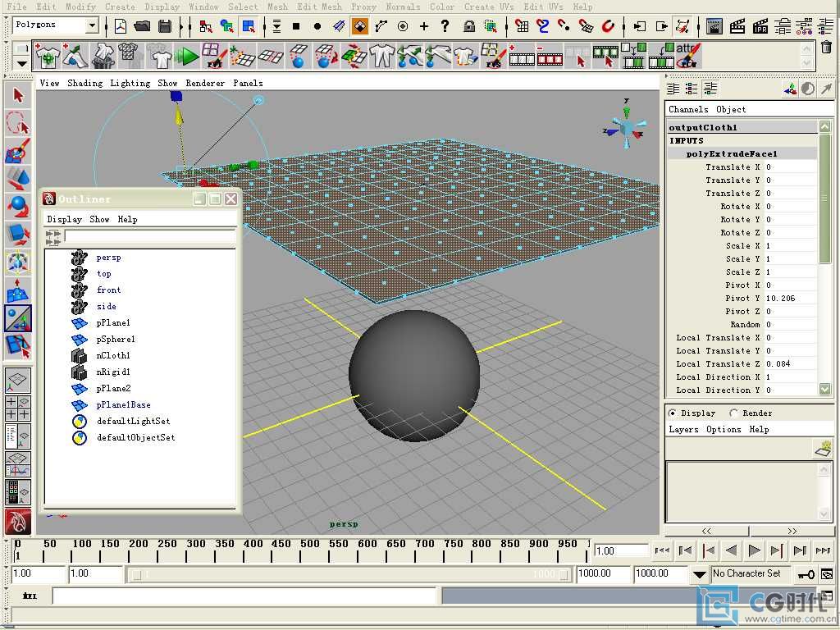Click the first shirt icon on the shelf
The image size is (840, 630).
tap(47, 56)
